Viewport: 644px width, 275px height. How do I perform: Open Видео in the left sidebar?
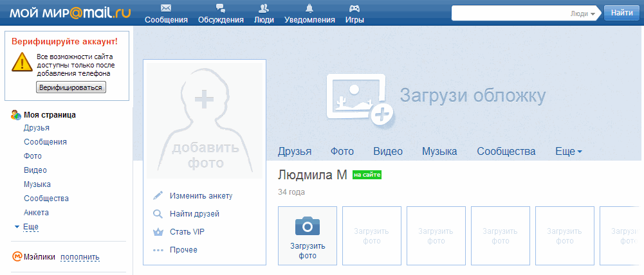35,170
